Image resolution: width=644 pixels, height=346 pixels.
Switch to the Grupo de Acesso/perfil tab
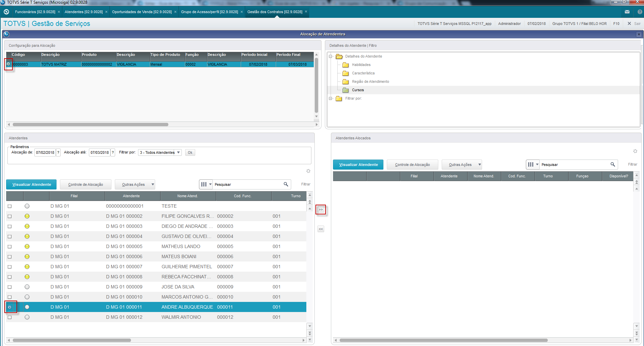(209, 12)
